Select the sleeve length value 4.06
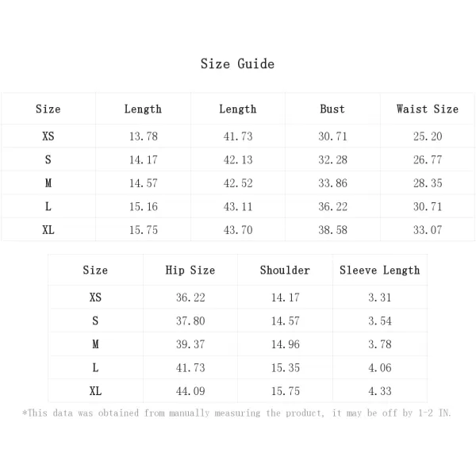Screen dimensions: 476x476 [380, 367]
